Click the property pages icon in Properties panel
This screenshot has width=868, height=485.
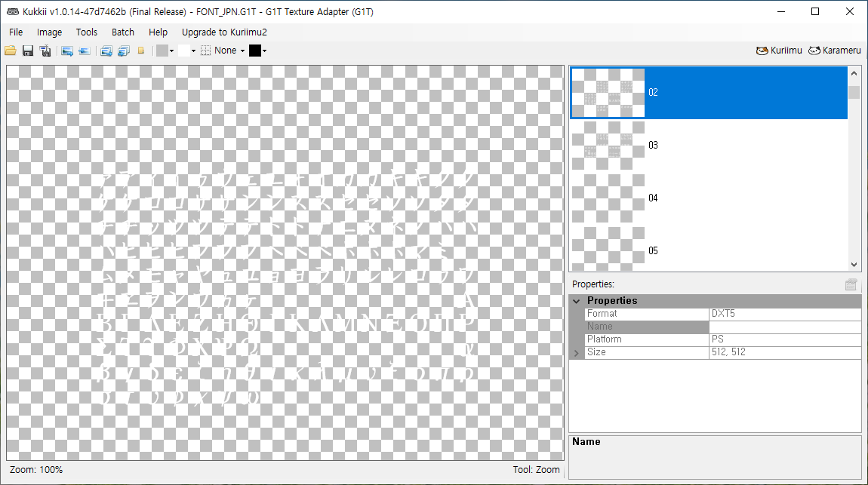851,285
